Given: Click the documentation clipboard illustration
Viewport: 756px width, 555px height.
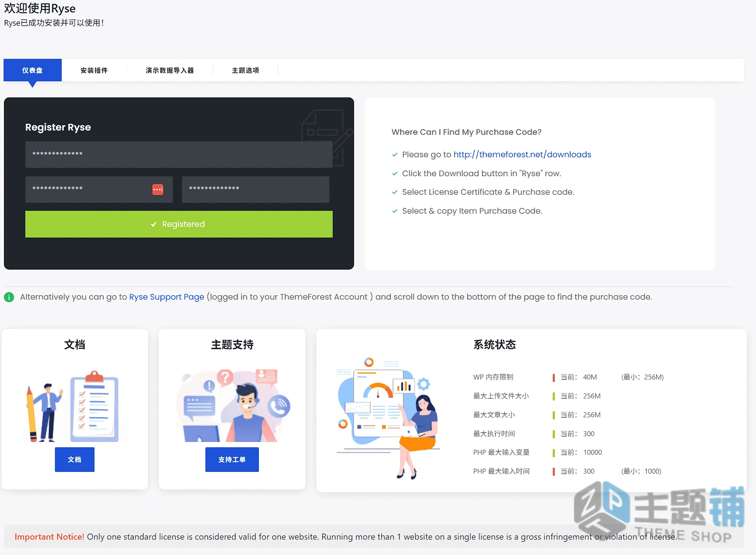Looking at the screenshot, I should click(x=75, y=407).
